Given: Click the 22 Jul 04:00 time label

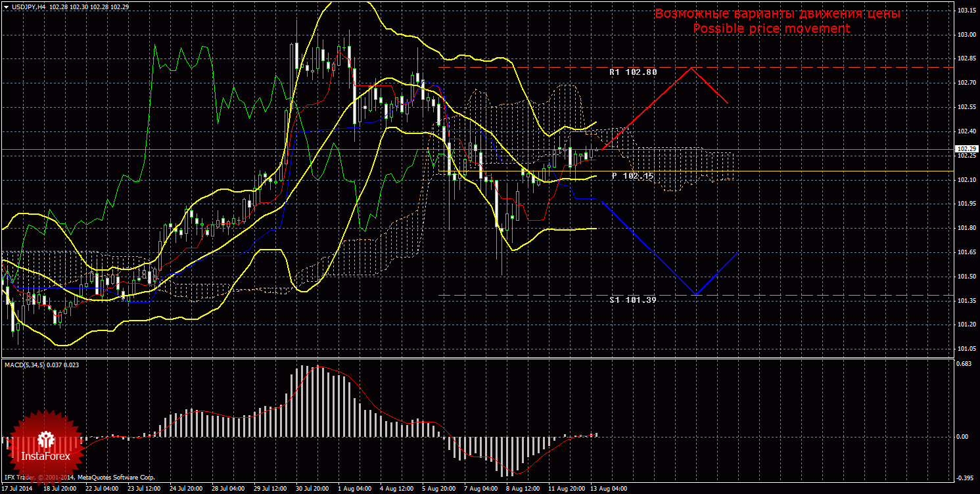Looking at the screenshot, I should [102, 489].
